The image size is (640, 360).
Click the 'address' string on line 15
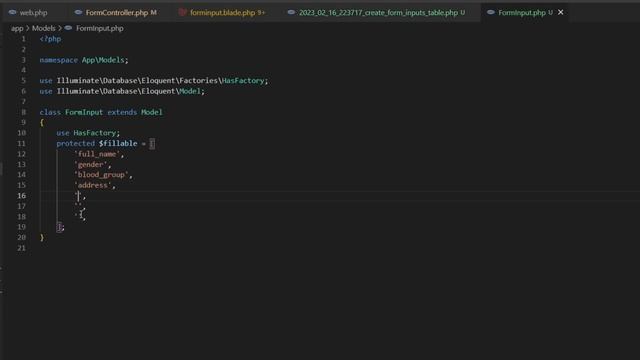pyautogui.click(x=93, y=185)
